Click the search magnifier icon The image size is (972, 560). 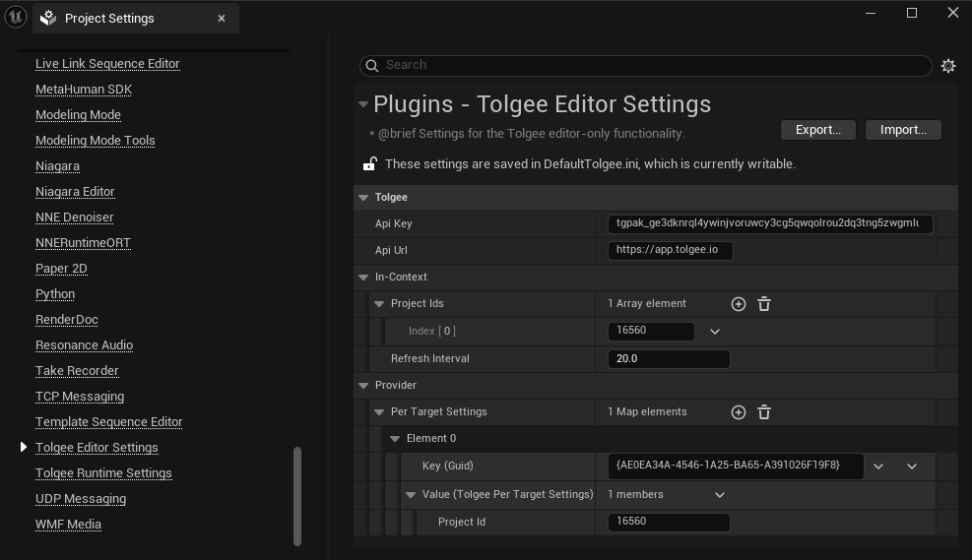372,66
